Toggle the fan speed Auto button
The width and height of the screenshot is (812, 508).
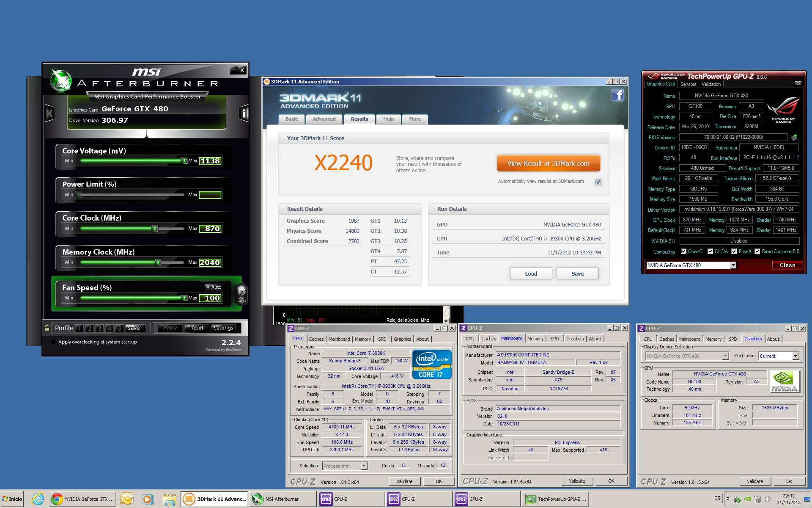tap(214, 287)
